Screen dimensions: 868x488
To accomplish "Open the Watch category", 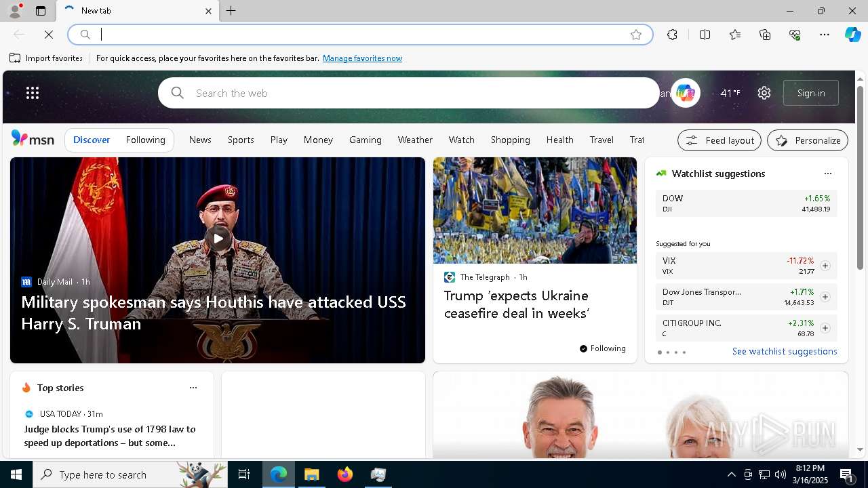I will [461, 140].
